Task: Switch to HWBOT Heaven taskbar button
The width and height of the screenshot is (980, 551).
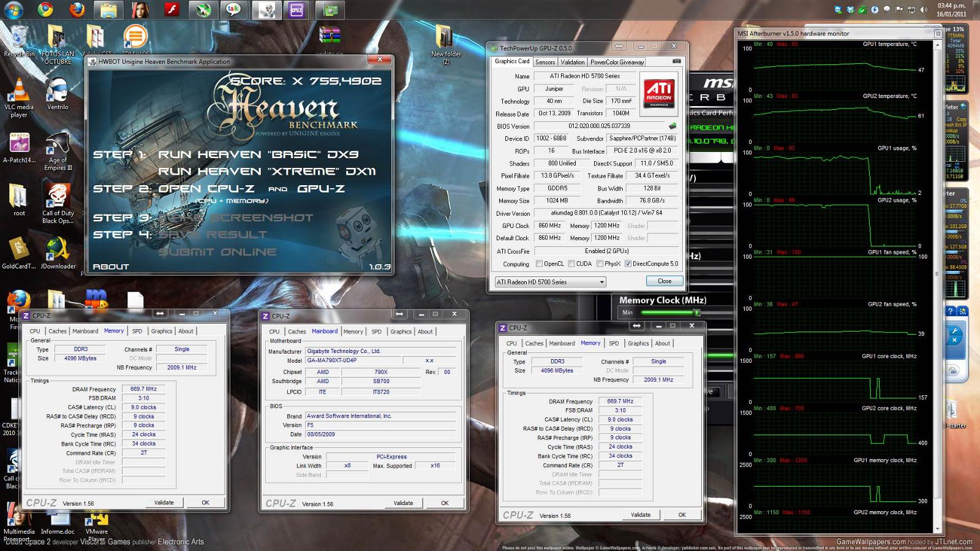Action: (265, 10)
